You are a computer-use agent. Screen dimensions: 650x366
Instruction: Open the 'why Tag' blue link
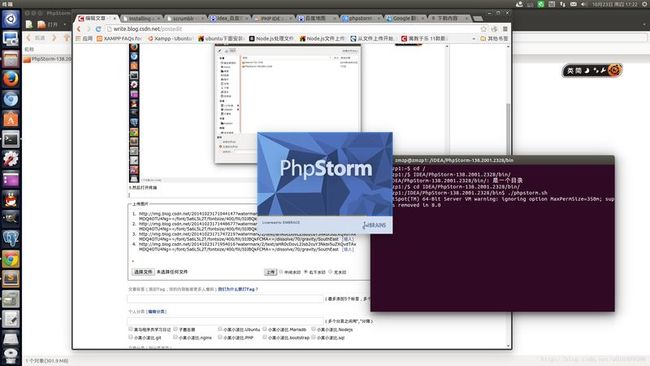(238, 289)
